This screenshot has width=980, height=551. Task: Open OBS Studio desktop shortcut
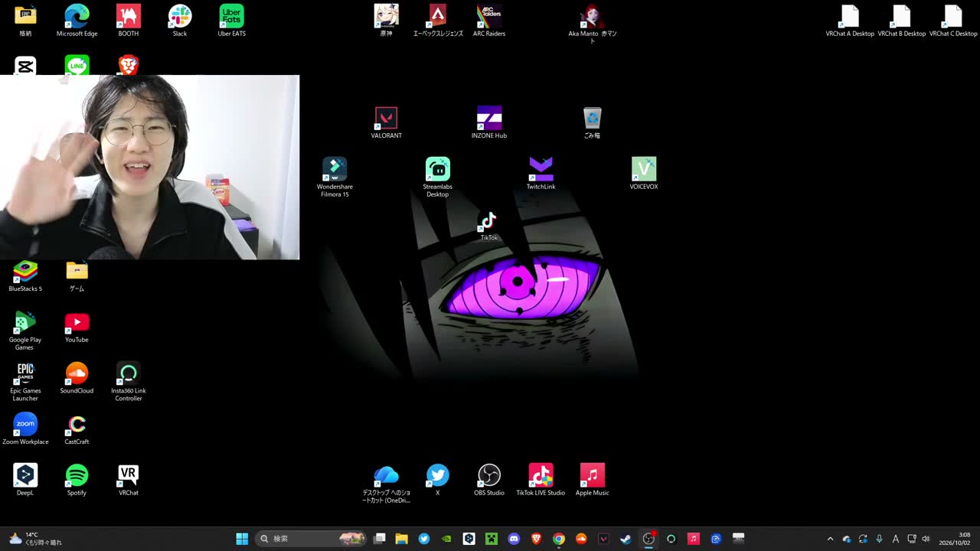coord(489,479)
